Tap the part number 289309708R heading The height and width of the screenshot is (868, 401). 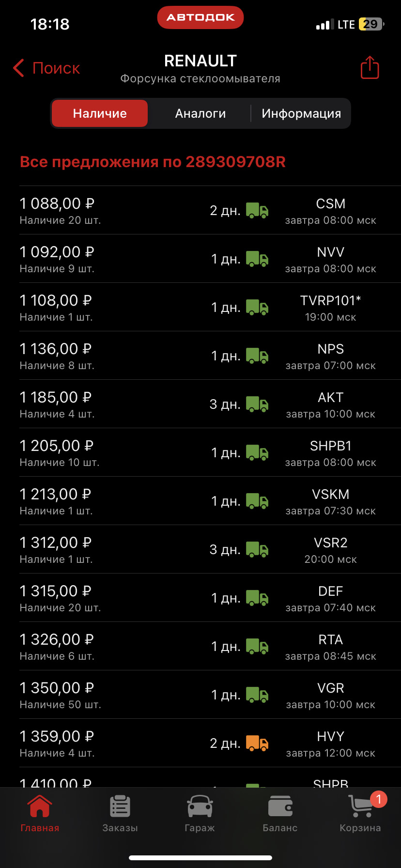pos(235,162)
